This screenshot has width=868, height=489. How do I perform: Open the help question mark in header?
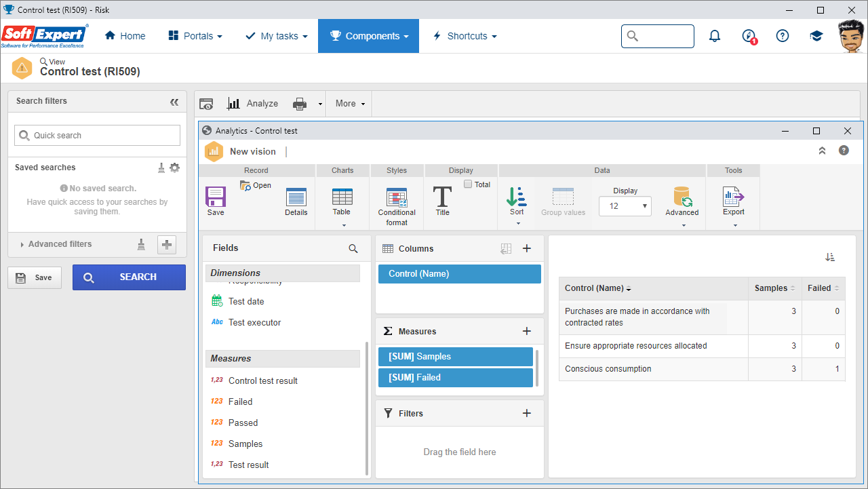tap(783, 36)
